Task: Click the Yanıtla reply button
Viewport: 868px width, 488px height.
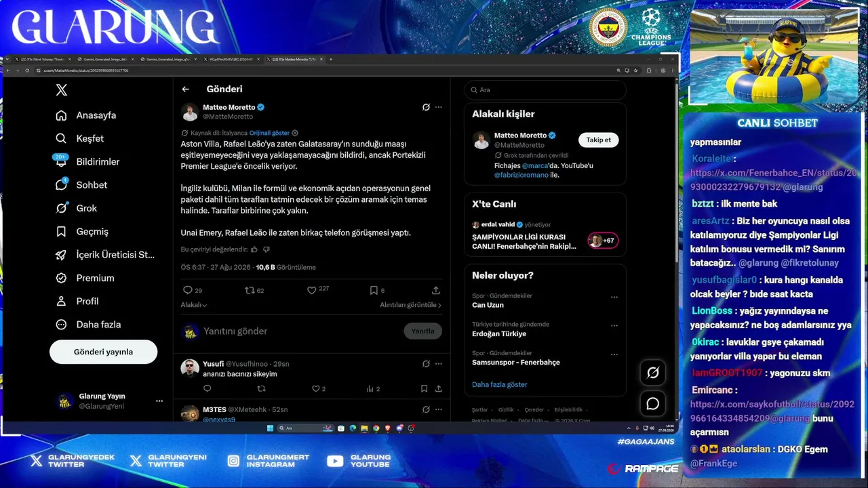Action: pyautogui.click(x=423, y=331)
